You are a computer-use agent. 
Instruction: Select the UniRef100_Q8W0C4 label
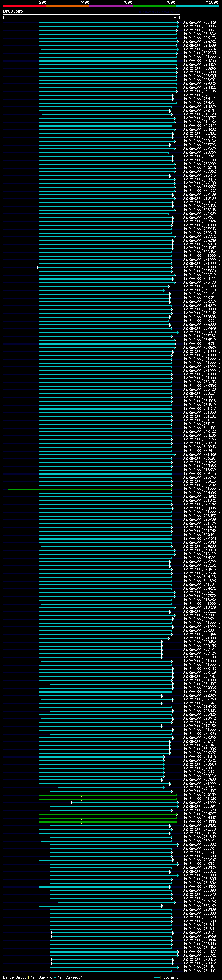(x=199, y=103)
